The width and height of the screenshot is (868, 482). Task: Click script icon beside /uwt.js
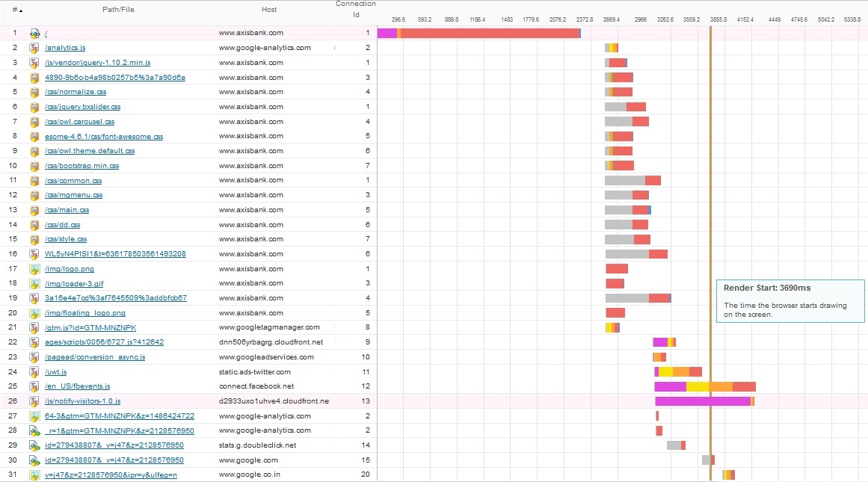34,372
